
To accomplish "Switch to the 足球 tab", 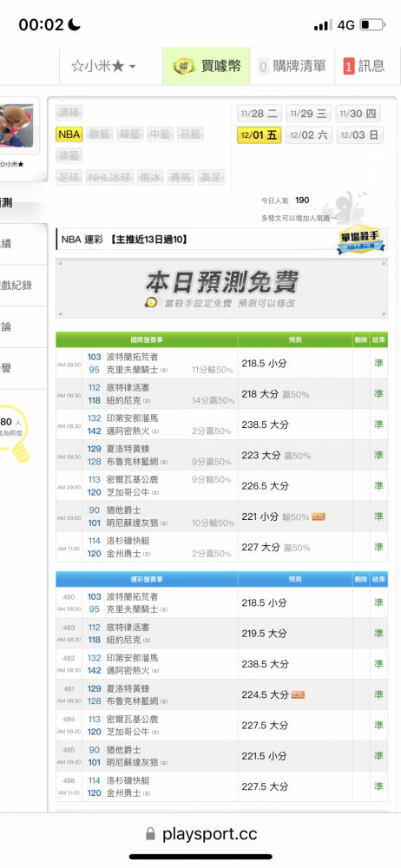I will (69, 177).
